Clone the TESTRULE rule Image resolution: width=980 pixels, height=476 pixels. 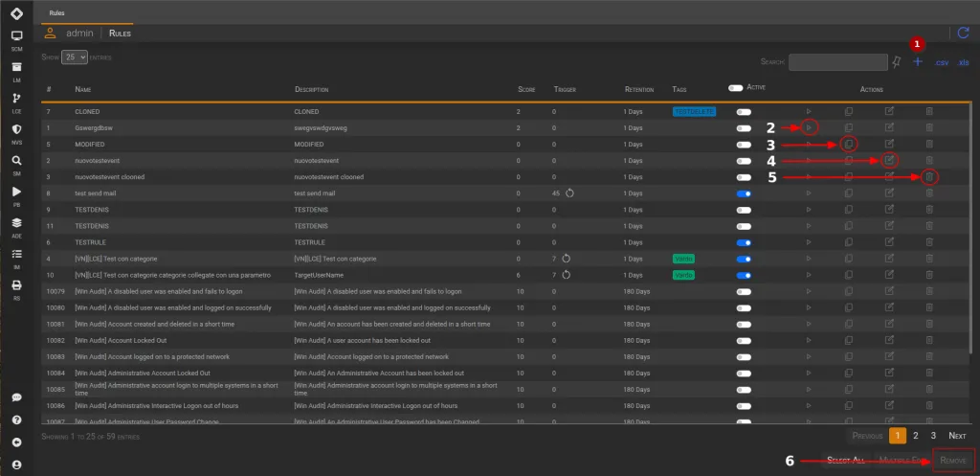coord(848,242)
